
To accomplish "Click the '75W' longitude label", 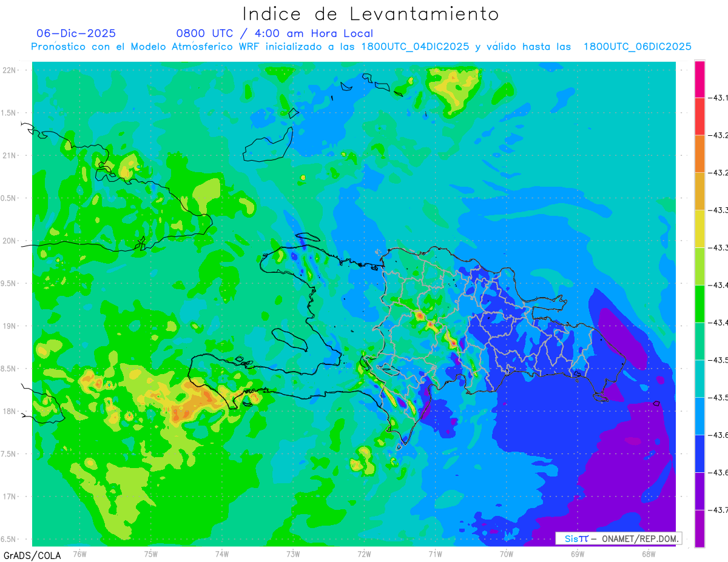I will click(x=150, y=554).
